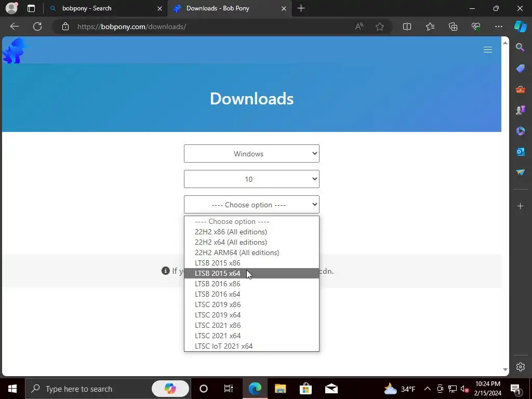The image size is (532, 399).
Task: Choose 22H2 x64 (All editions)
Action: tap(251, 242)
